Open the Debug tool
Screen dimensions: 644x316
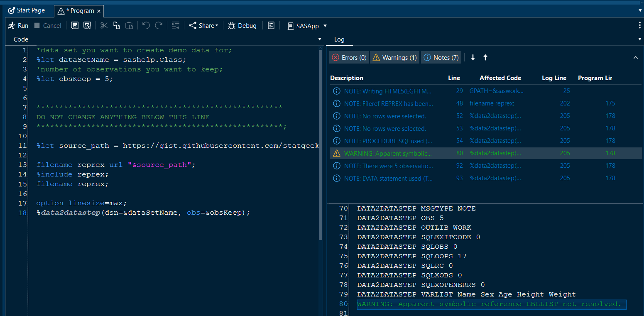(x=242, y=26)
